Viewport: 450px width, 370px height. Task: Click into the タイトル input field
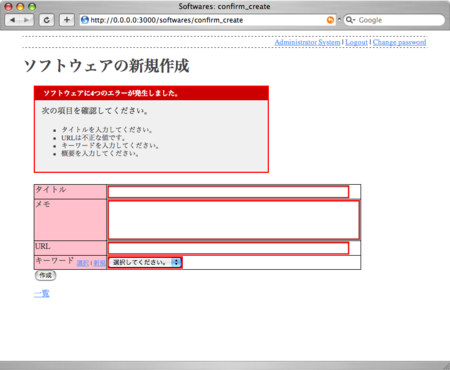[x=228, y=192]
